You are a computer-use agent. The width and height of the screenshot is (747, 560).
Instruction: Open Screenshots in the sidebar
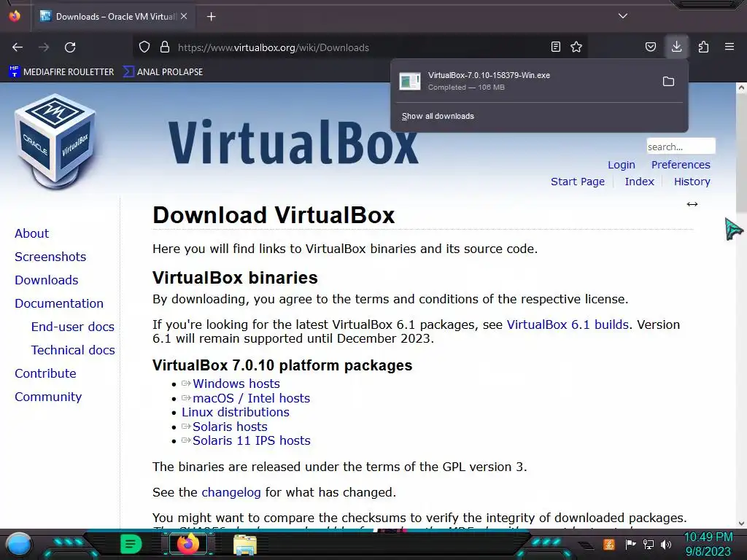click(x=50, y=257)
